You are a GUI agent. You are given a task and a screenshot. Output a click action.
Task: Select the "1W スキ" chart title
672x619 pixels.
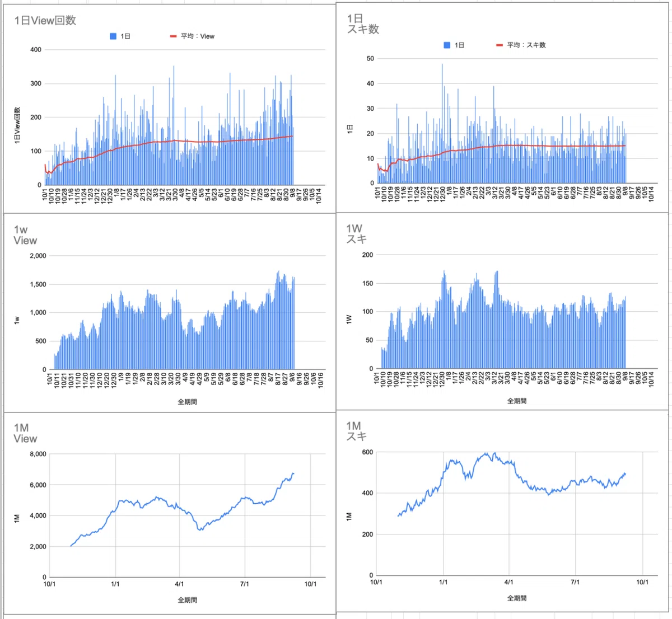pyautogui.click(x=356, y=233)
